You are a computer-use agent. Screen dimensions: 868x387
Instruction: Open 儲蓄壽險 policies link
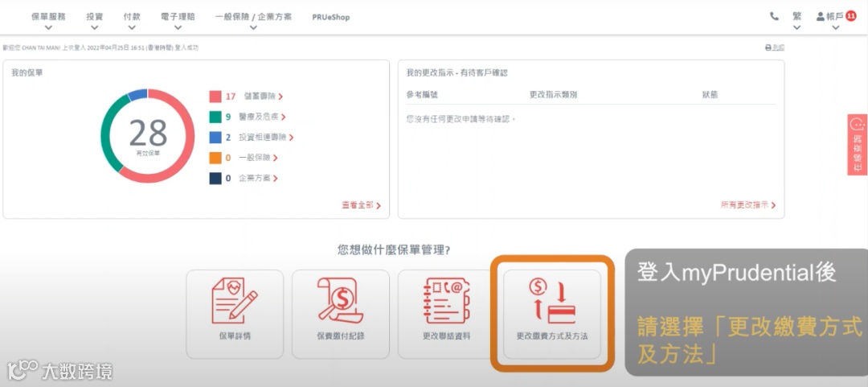pyautogui.click(x=264, y=97)
